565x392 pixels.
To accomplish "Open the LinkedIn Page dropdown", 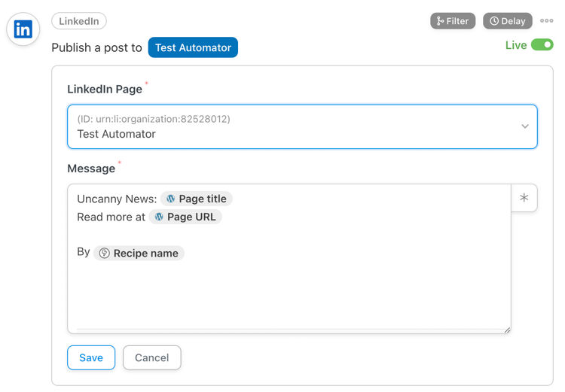I will [x=302, y=126].
